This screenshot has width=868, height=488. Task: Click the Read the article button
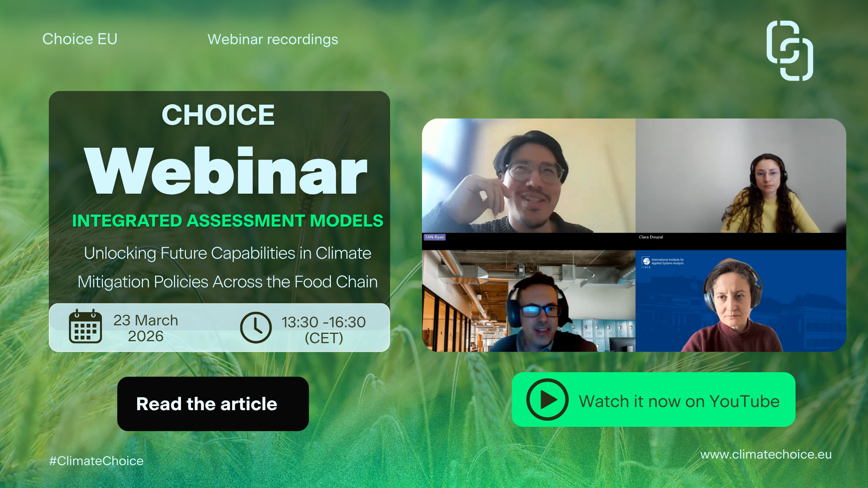[213, 404]
